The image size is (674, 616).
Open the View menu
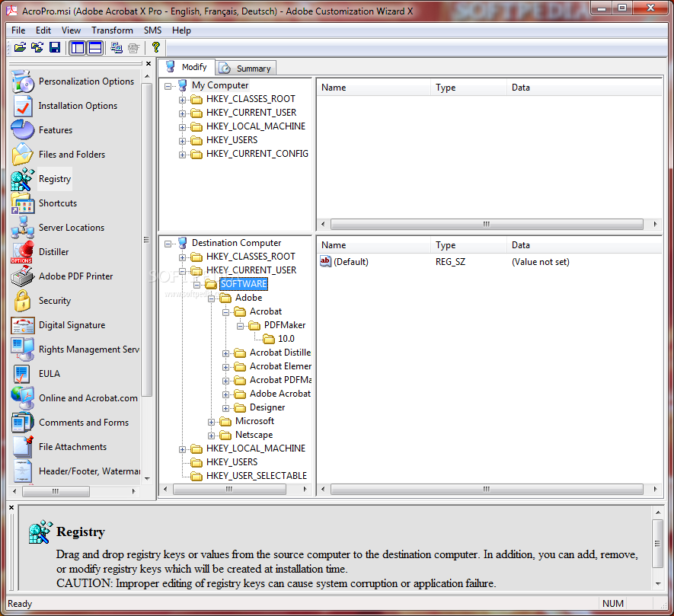[x=71, y=30]
